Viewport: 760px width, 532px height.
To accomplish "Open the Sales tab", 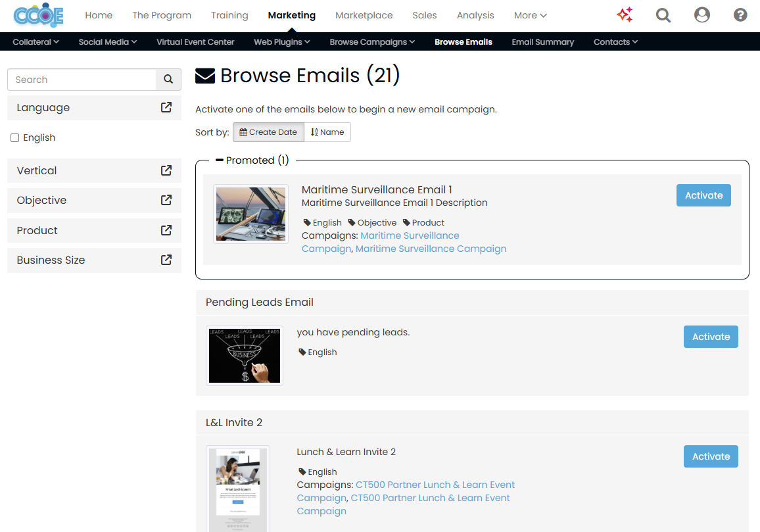I will (425, 16).
